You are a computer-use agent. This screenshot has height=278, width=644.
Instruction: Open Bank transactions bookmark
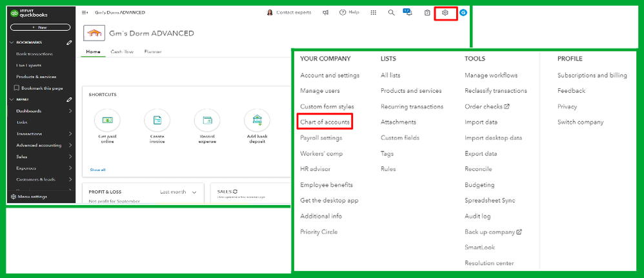coord(34,54)
